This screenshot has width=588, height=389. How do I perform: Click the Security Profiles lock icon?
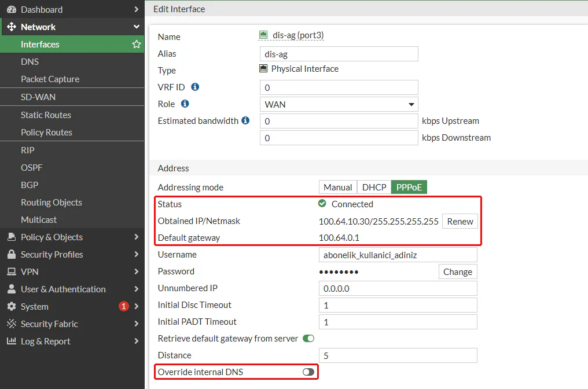[x=12, y=254]
